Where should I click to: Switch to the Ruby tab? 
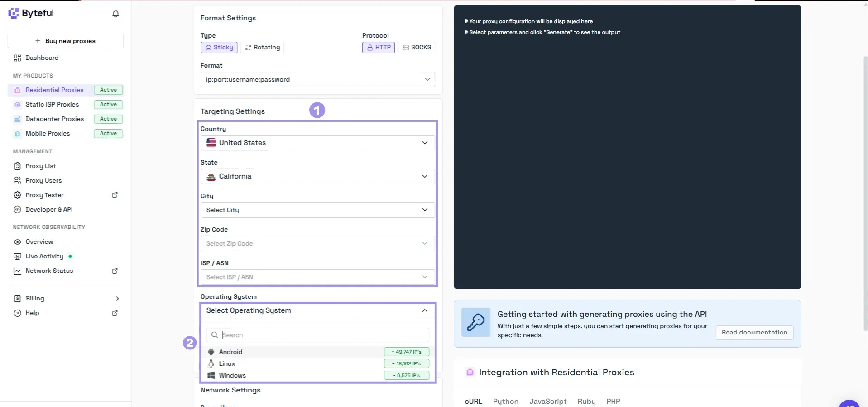586,402
